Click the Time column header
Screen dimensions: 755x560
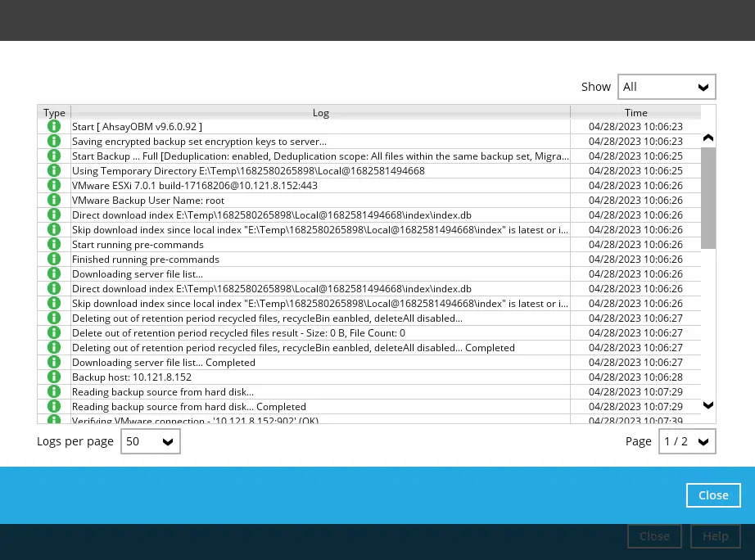click(635, 113)
